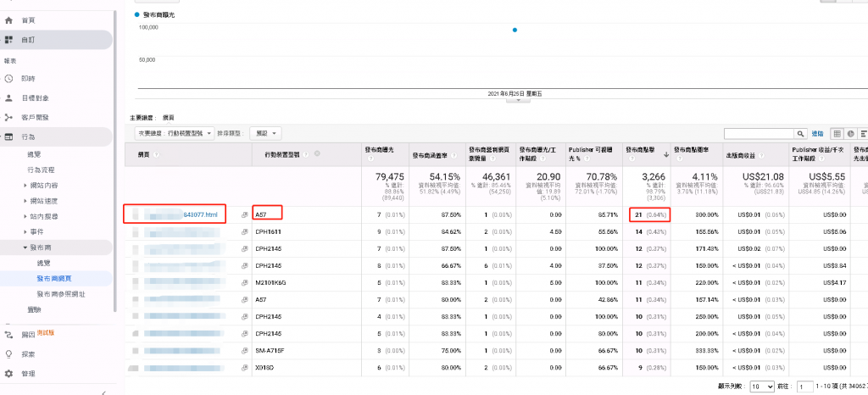This screenshot has height=395, width=868.
Task: Click help icon beside 發布商涵蓋率 header
Action: tap(453, 157)
